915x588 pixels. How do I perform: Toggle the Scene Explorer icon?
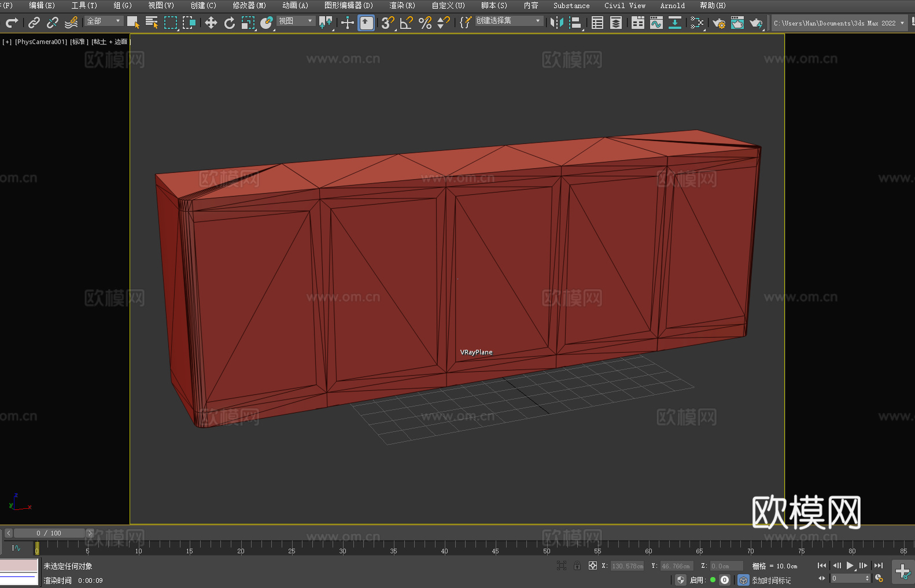pos(597,23)
